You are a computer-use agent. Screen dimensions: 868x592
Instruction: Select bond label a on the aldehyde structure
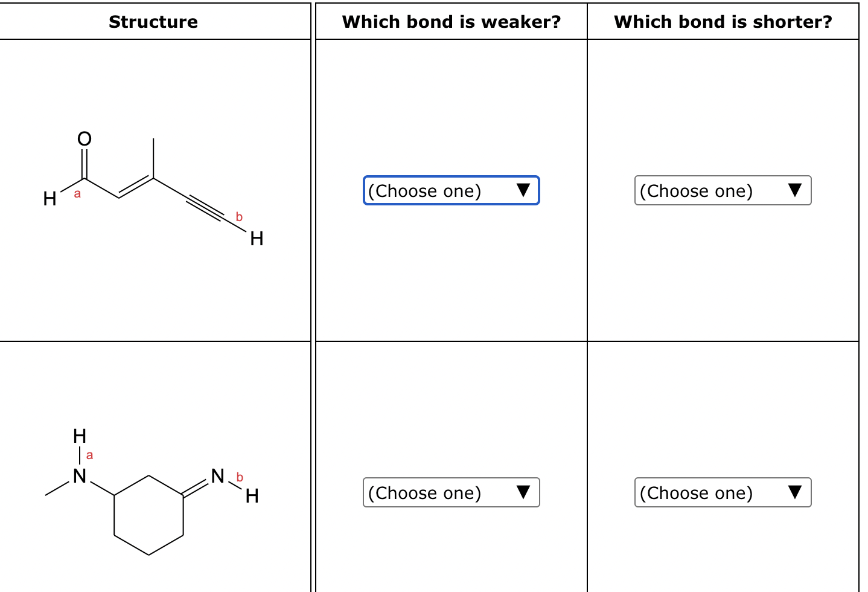coord(77,193)
